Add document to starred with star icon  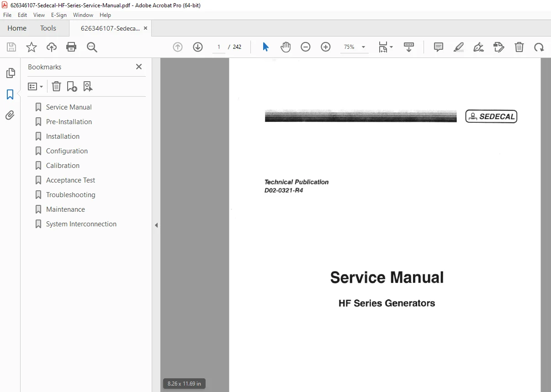click(x=32, y=47)
